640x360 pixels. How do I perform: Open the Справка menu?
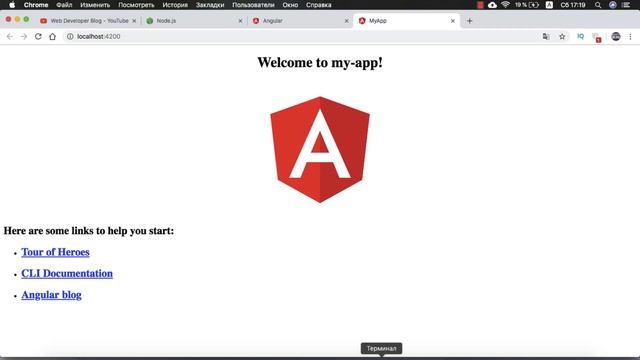(319, 5)
